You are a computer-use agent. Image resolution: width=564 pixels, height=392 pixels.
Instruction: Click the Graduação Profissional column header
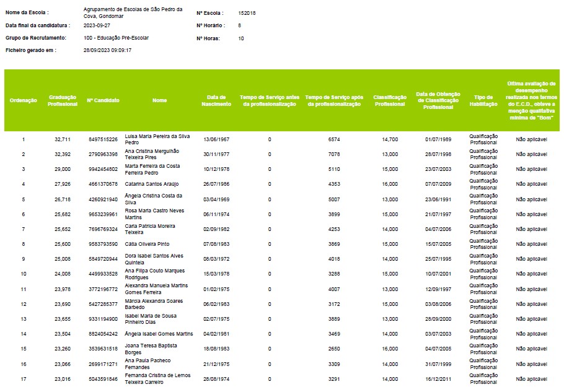(x=63, y=100)
